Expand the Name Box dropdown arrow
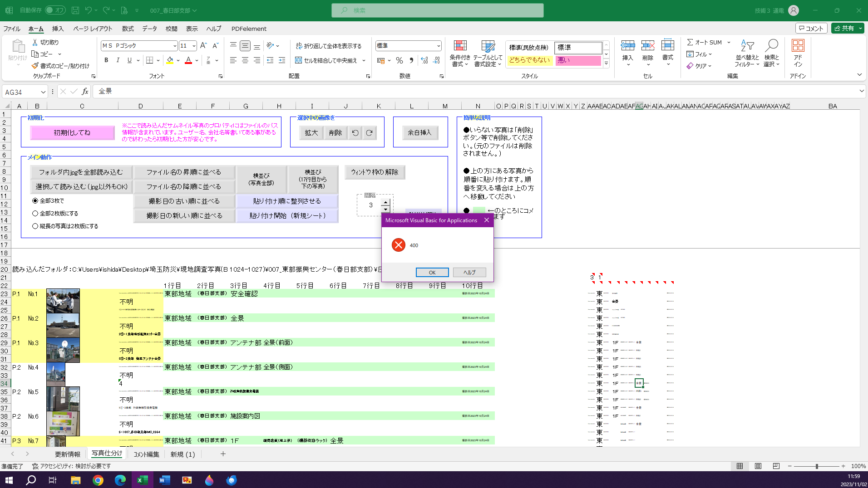Screen dimensions: 868x488 (43, 92)
